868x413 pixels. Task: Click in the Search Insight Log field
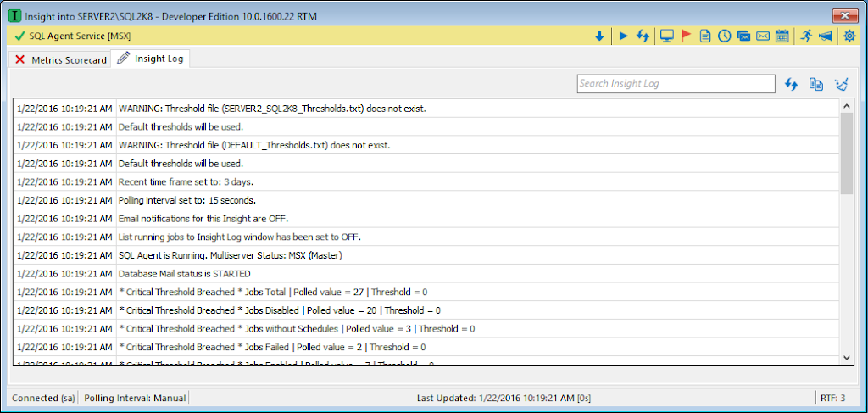(x=676, y=84)
